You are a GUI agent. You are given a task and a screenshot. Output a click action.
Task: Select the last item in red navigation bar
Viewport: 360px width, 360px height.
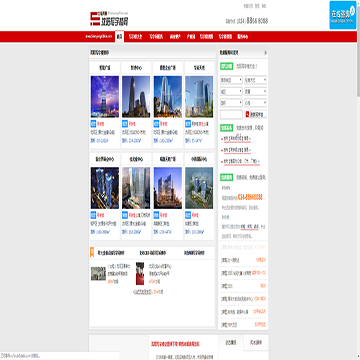point(242,37)
